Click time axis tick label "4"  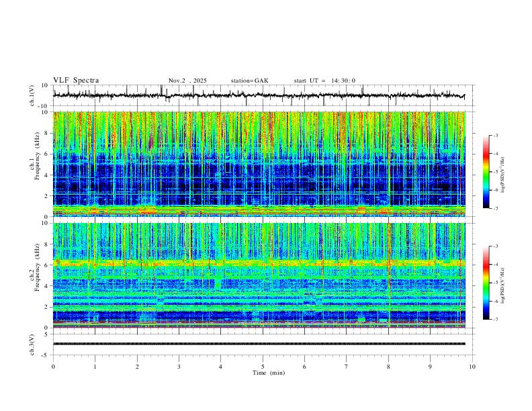[x=221, y=367]
